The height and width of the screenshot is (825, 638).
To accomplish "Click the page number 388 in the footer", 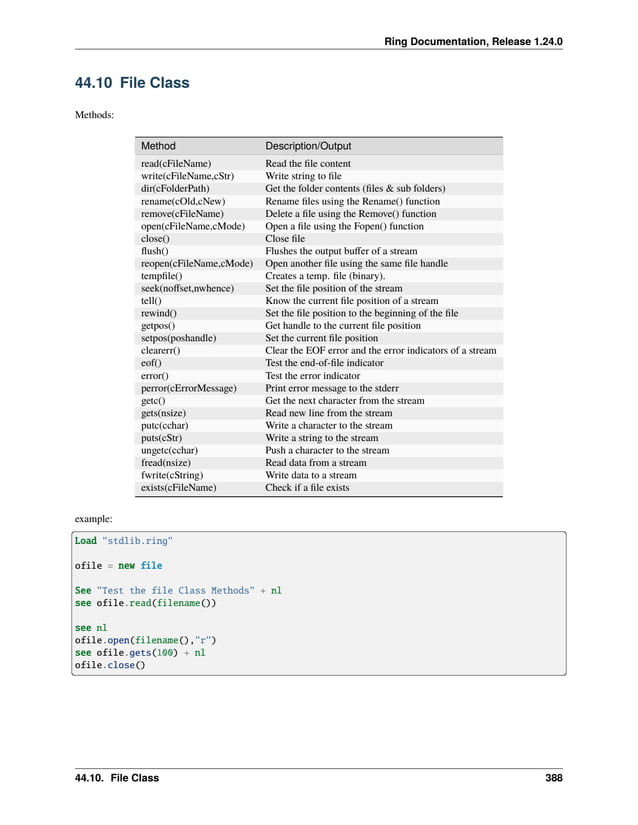I will click(x=554, y=778).
